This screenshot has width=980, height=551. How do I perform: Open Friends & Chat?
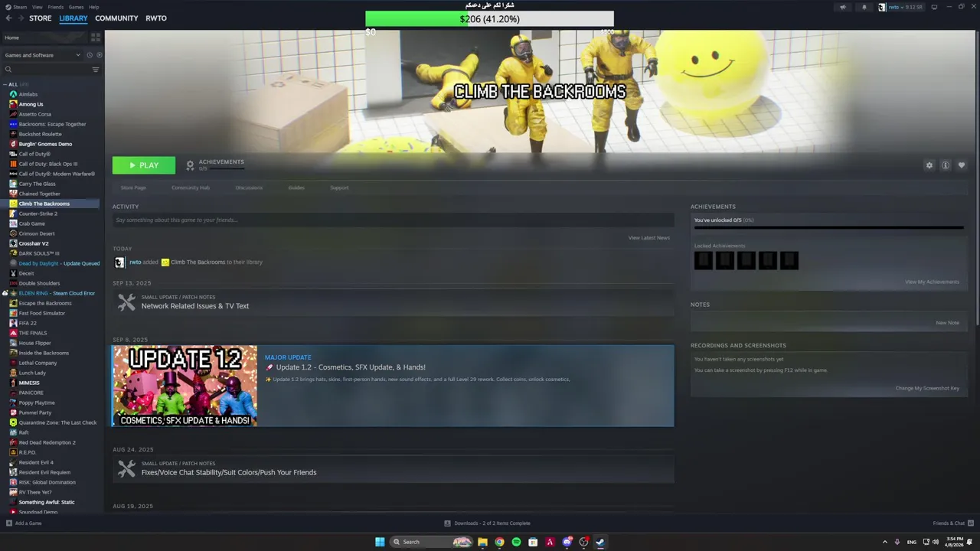(x=953, y=523)
